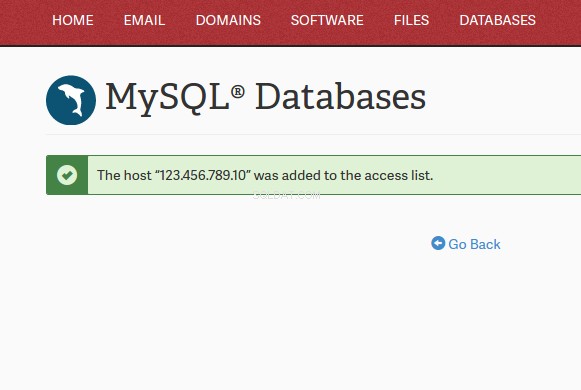Image resolution: width=581 pixels, height=390 pixels.
Task: Click the 'was added to the access list' message
Action: coord(343,175)
